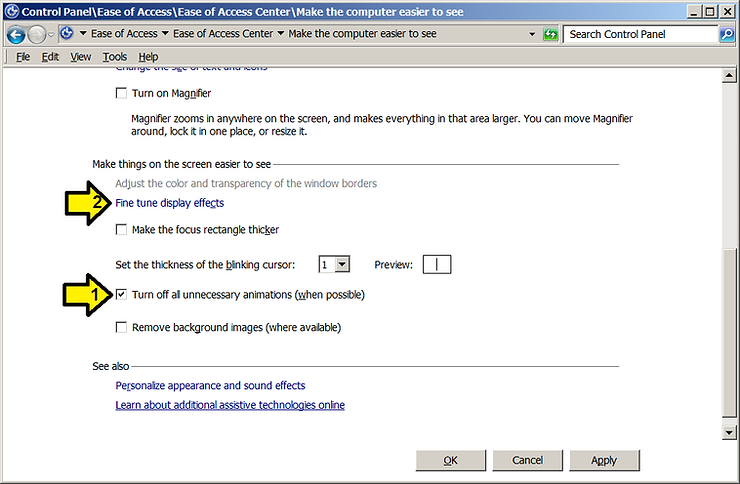Click 'Set the thickness of the blinking cursor' label
740x484 pixels.
coord(205,265)
